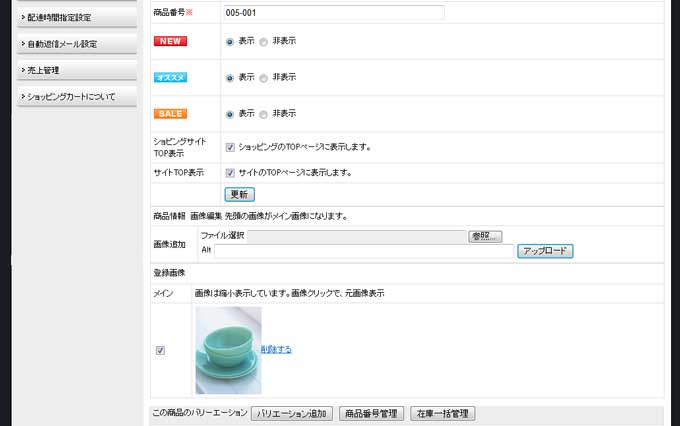The height and width of the screenshot is (426, 680).
Task: Click the teal cup product thumbnail
Action: (x=228, y=350)
